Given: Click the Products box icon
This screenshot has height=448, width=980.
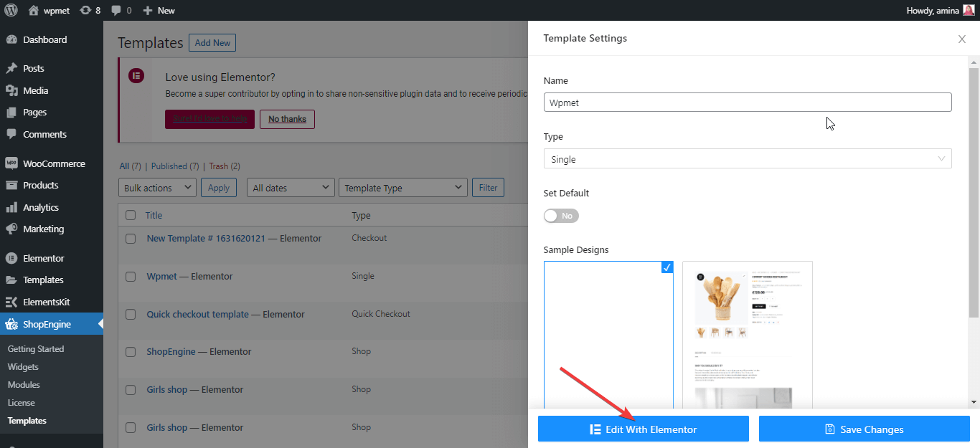Looking at the screenshot, I should click(11, 185).
